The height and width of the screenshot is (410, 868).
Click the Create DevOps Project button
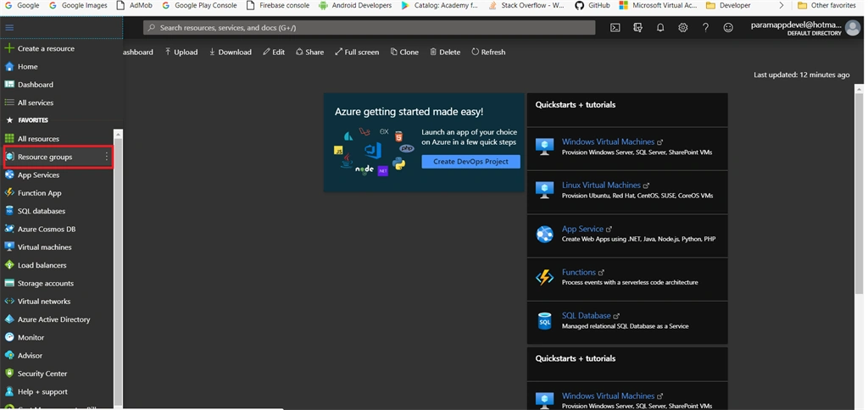(471, 162)
